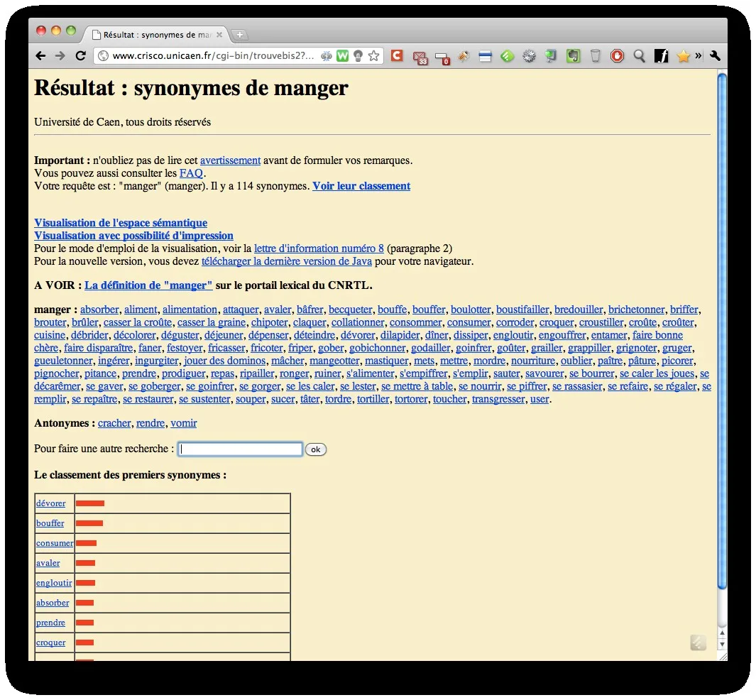Click the antonym 'vomir'

point(184,423)
